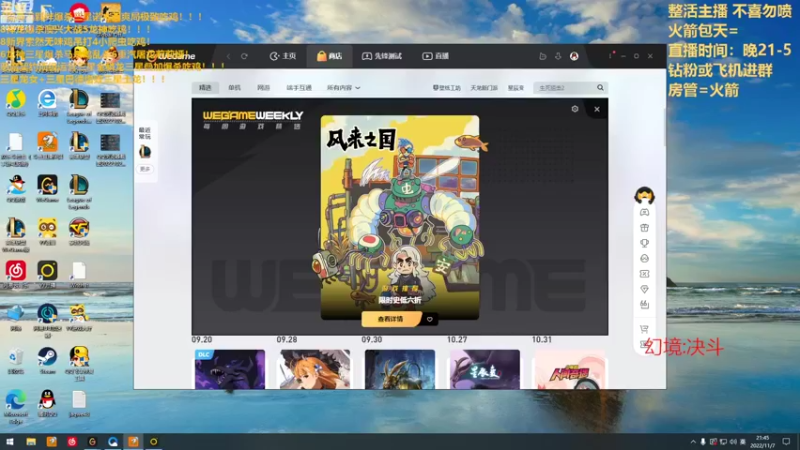This screenshot has height=450, width=800.
Task: Close the WeGame Weekly popup
Action: [x=597, y=109]
